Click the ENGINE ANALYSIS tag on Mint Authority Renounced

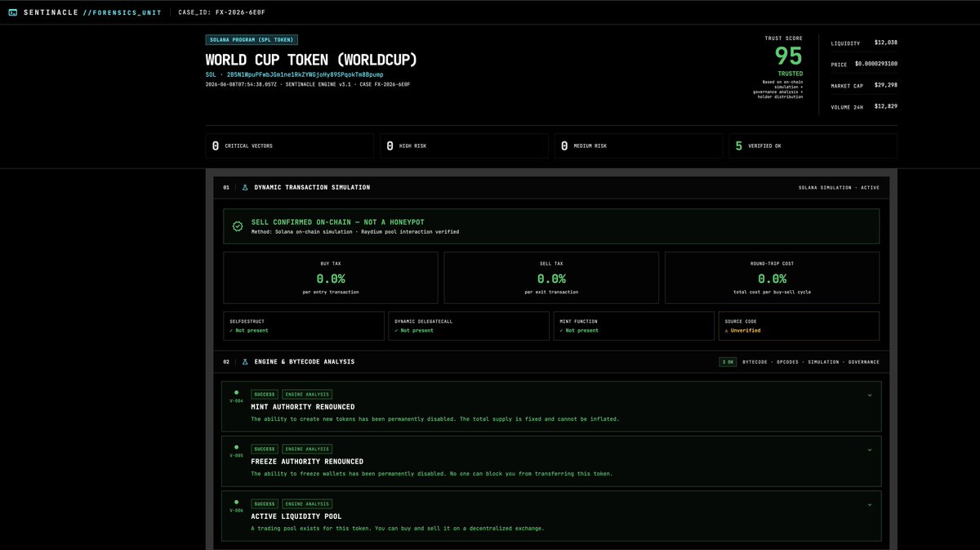tap(307, 394)
